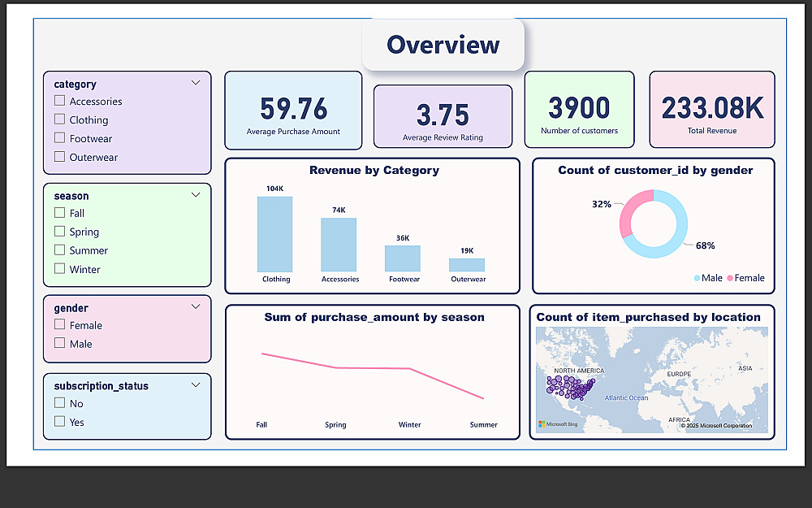This screenshot has width=812, height=508.
Task: Click the Accessories axis label under bar
Action: coord(340,279)
